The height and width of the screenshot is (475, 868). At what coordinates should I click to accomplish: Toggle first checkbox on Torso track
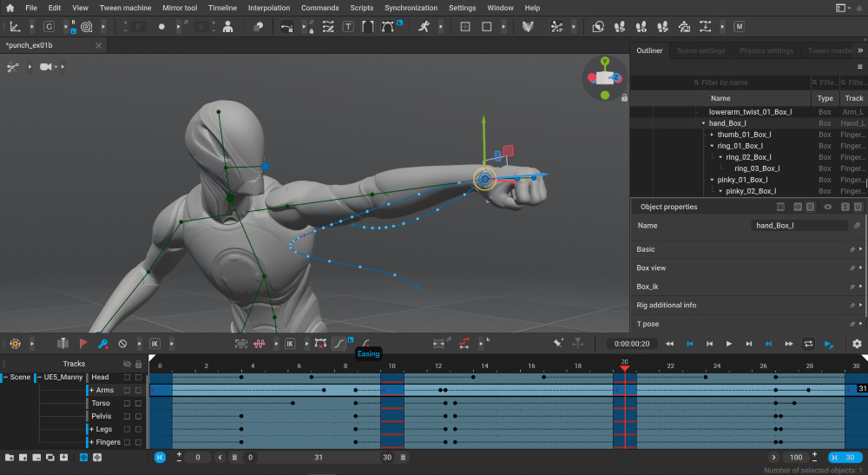pyautogui.click(x=128, y=403)
